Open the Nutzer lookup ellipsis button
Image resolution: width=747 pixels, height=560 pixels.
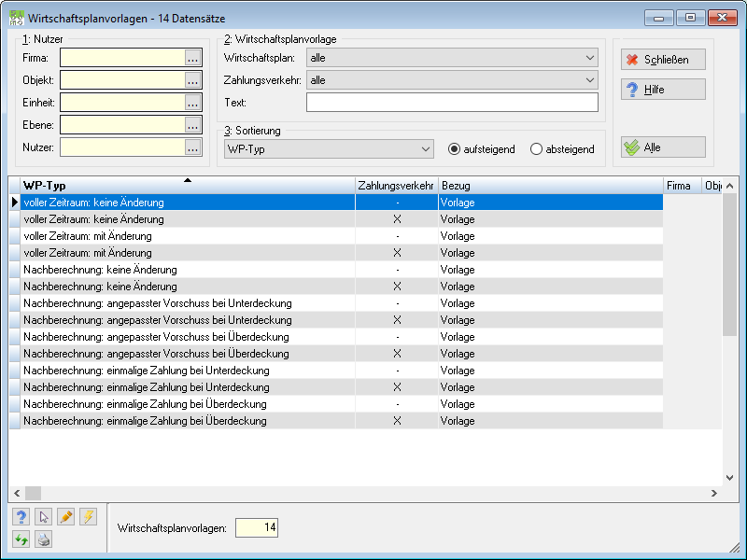(x=192, y=147)
